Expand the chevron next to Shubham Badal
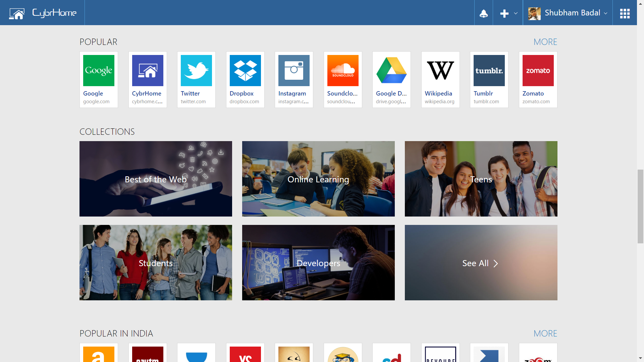The width and height of the screenshot is (644, 362). 605,13
